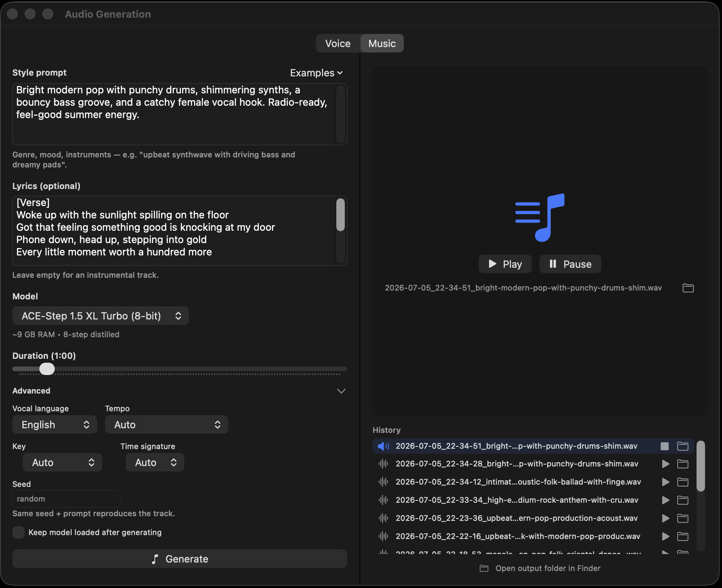Click waveform icon of the 22-23-36 track

(383, 518)
